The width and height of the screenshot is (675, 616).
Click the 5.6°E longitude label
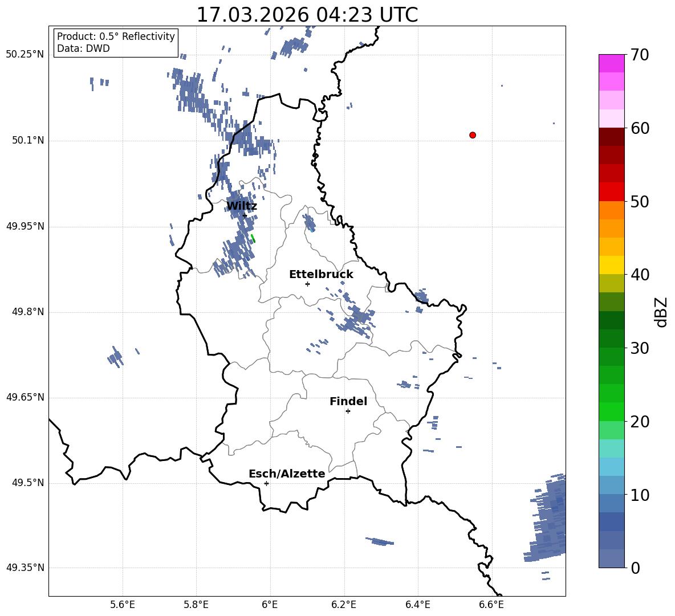pos(123,605)
